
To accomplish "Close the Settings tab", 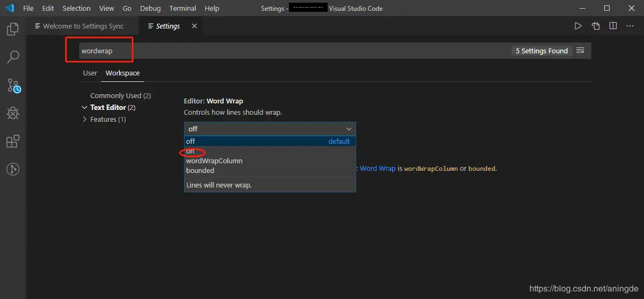I will pyautogui.click(x=194, y=26).
